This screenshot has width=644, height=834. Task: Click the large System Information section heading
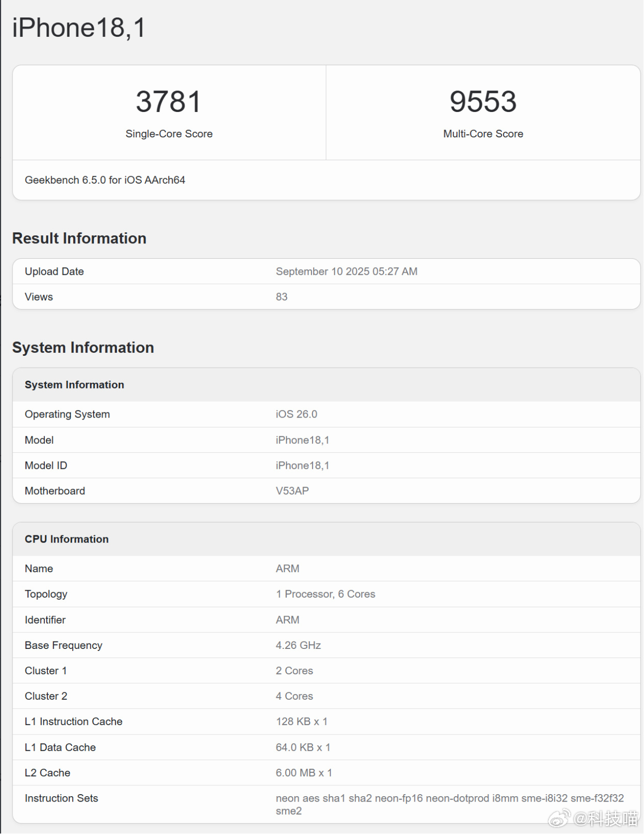pos(83,347)
